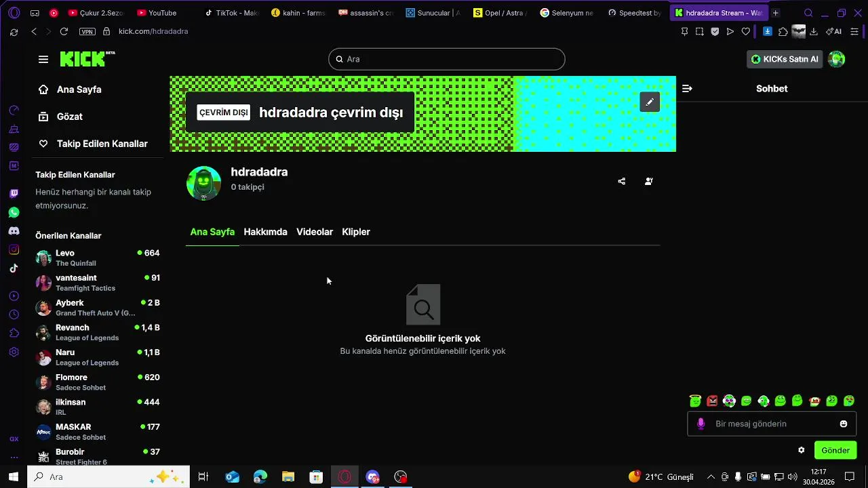Click the hdradadra profile avatar
Viewport: 868px width, 488px height.
point(204,183)
